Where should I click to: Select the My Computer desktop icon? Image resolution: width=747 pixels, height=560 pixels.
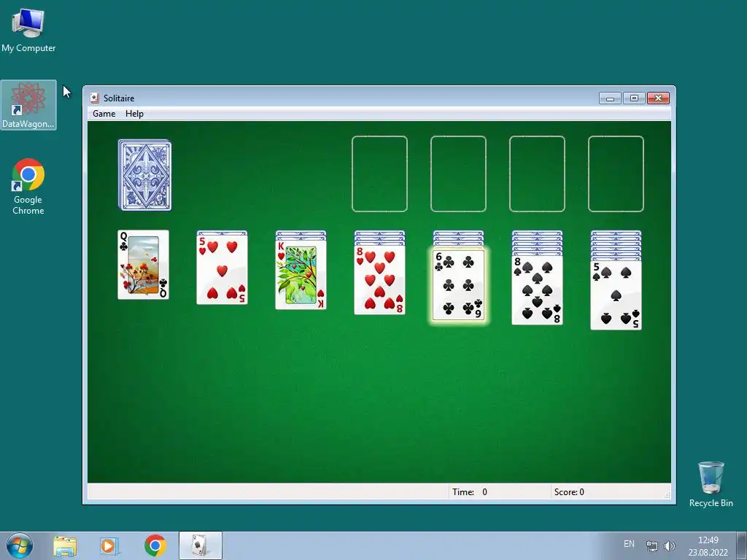tap(28, 31)
